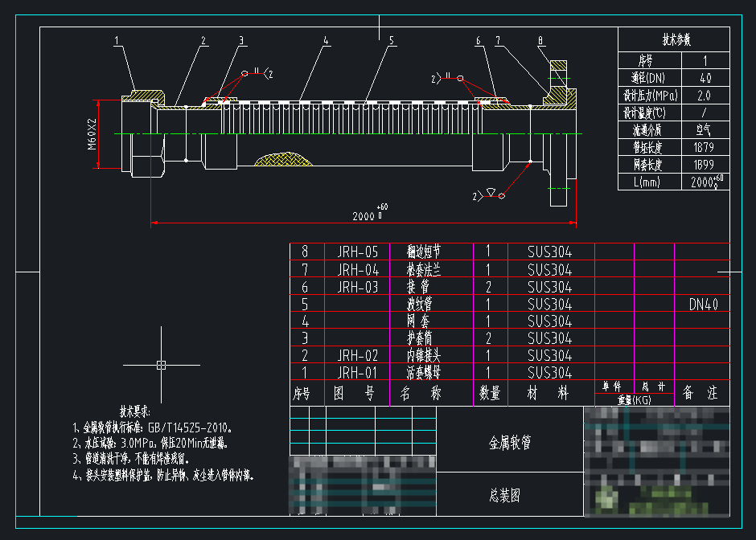Image resolution: width=756 pixels, height=540 pixels.
Task: Select balloon number 5 leader label
Action: pos(392,40)
